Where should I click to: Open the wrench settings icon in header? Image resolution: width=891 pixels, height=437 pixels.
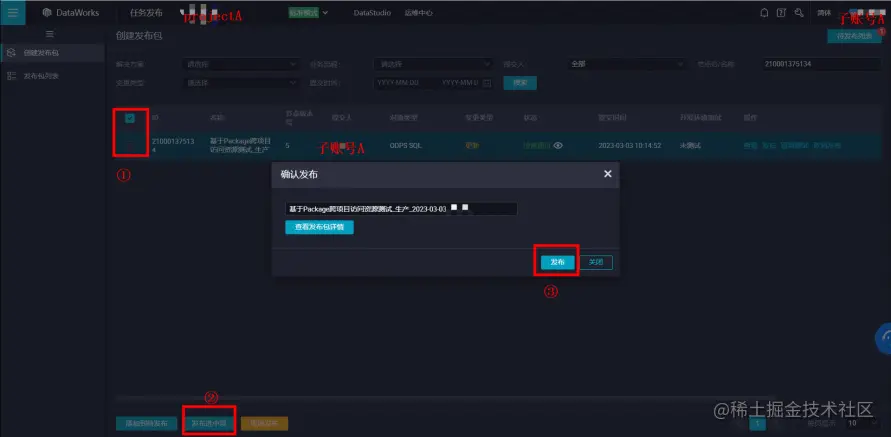tap(799, 13)
